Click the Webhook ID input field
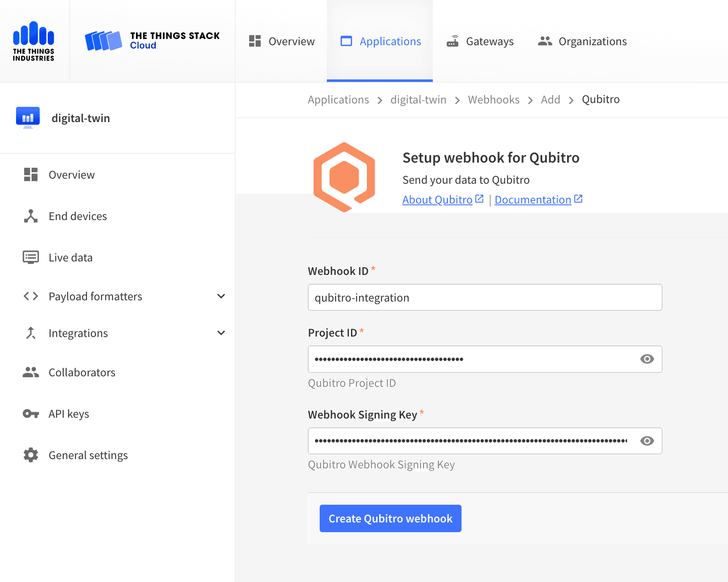The image size is (728, 582). 485,297
